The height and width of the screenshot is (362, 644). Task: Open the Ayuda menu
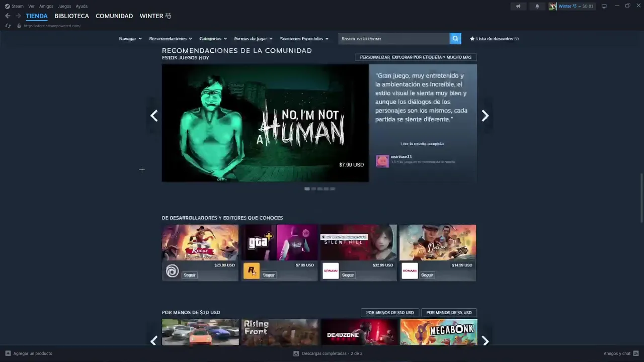point(82,6)
